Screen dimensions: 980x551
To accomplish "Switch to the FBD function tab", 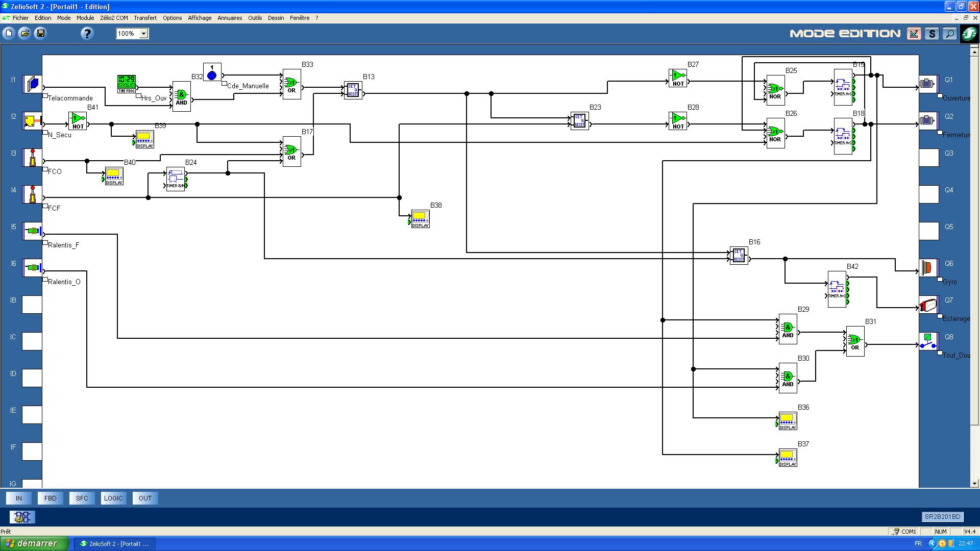I will (51, 498).
